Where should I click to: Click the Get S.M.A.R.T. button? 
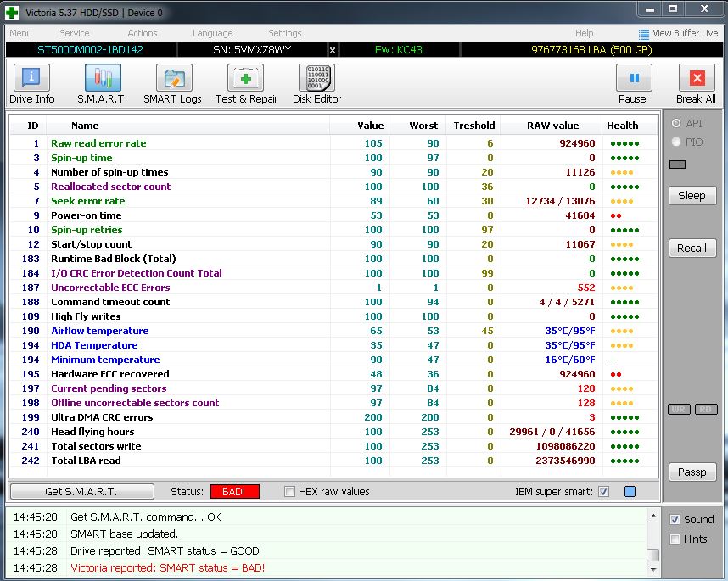tap(81, 491)
